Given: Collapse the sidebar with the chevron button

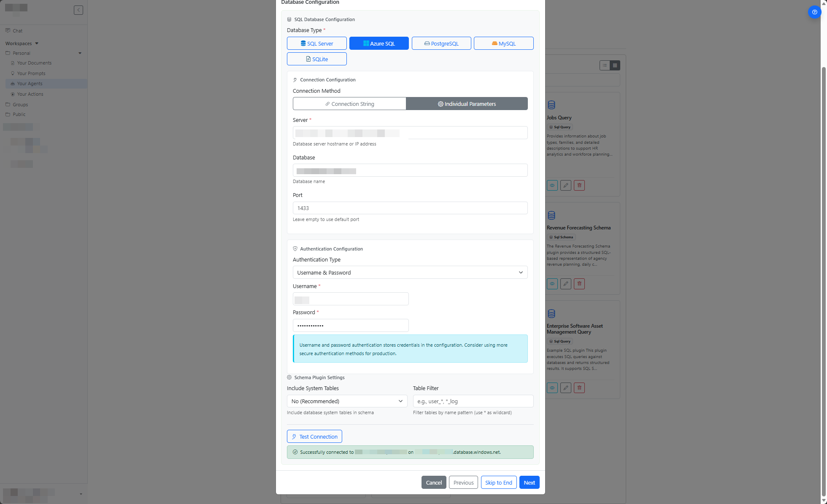Looking at the screenshot, I should point(78,10).
